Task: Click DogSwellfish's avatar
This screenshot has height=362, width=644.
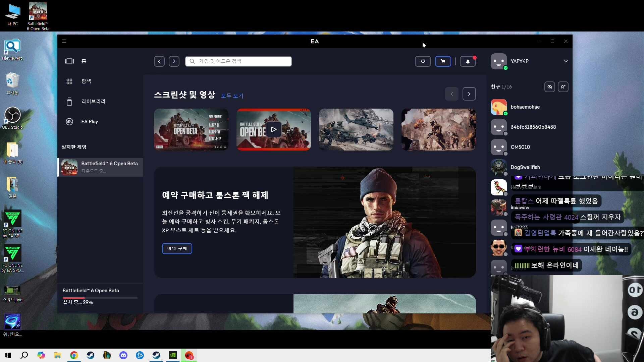Action: pyautogui.click(x=499, y=167)
